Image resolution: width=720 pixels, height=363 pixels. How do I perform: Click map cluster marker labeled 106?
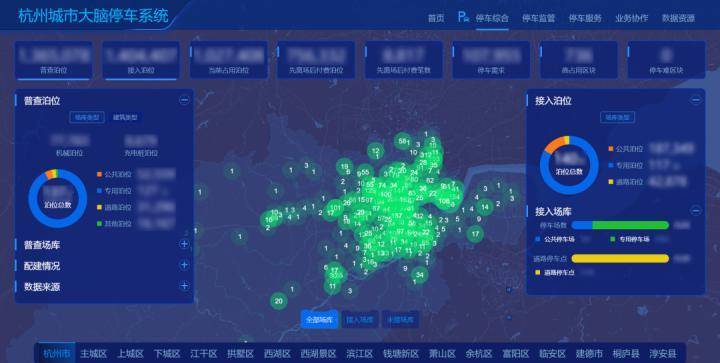click(444, 201)
